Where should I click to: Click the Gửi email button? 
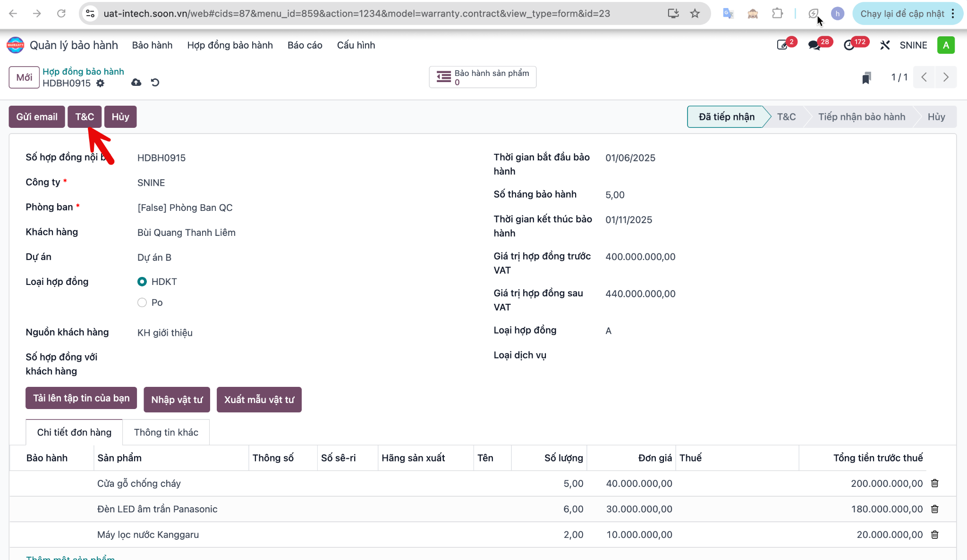pos(37,117)
